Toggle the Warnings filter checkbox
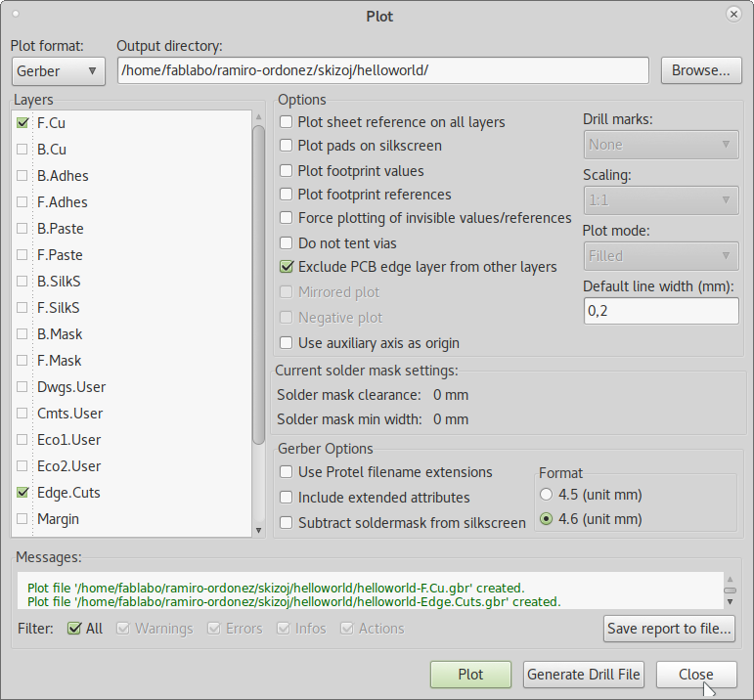The image size is (754, 700). pos(123,629)
